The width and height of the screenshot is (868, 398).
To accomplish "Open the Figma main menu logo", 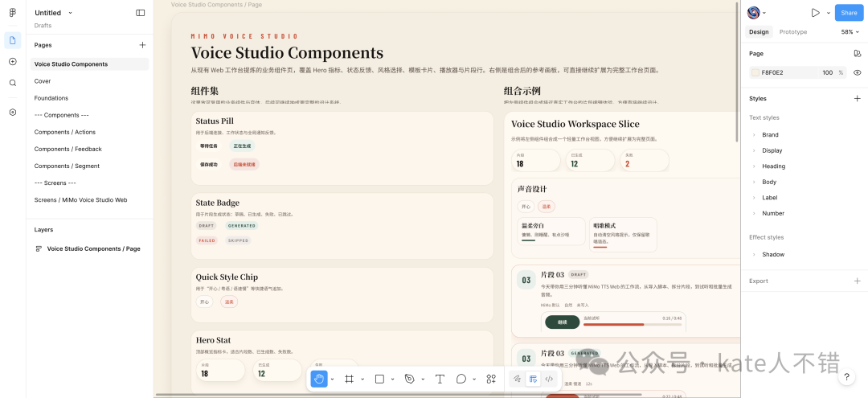I will [13, 13].
